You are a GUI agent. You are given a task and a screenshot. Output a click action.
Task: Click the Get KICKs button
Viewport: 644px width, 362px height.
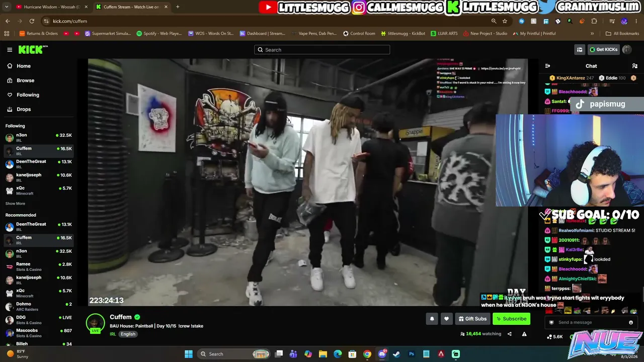(x=603, y=50)
